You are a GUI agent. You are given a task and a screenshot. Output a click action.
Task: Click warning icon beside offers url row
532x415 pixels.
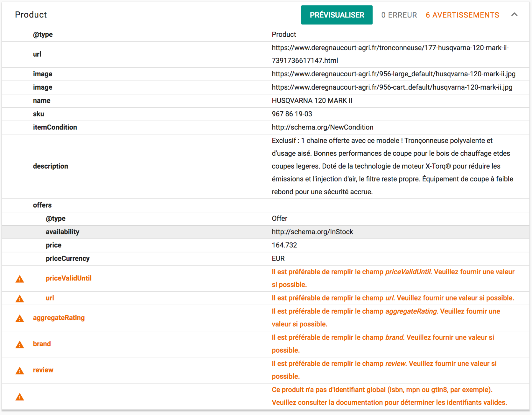[20, 299]
